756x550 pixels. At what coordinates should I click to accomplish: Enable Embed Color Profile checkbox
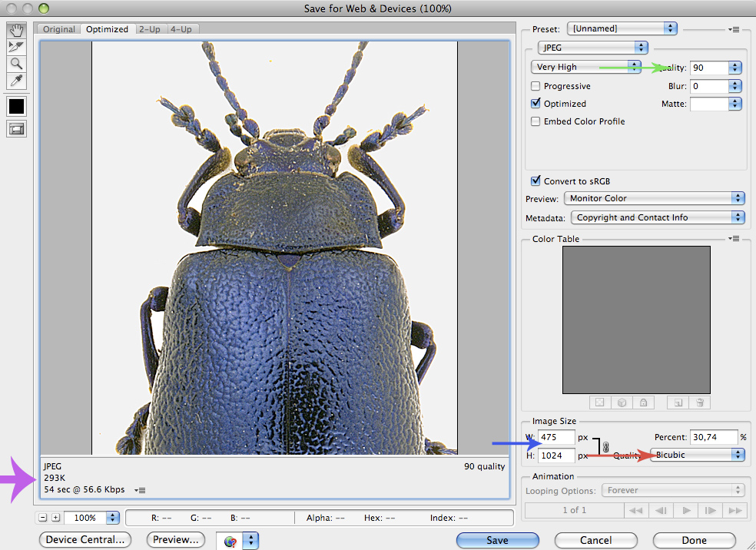(x=536, y=121)
